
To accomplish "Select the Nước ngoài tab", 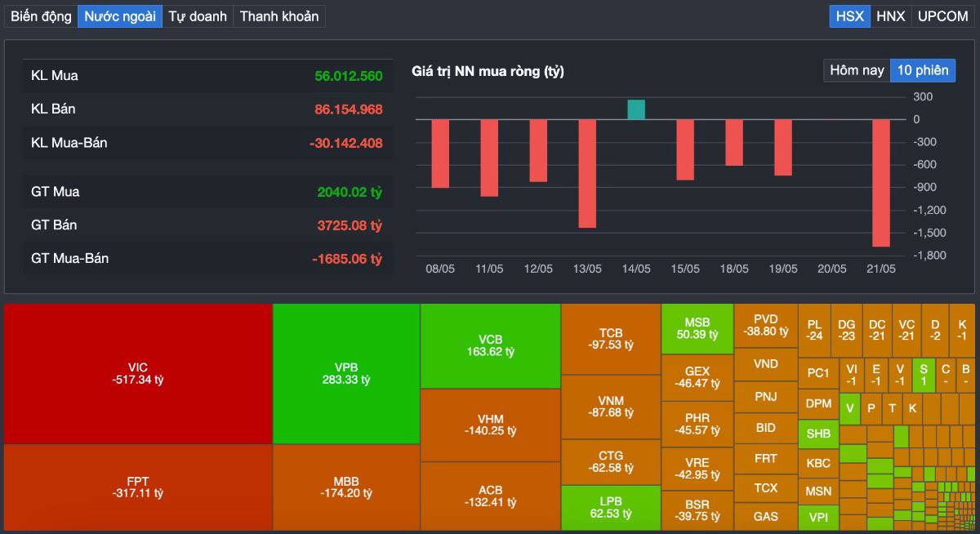I will click(120, 16).
